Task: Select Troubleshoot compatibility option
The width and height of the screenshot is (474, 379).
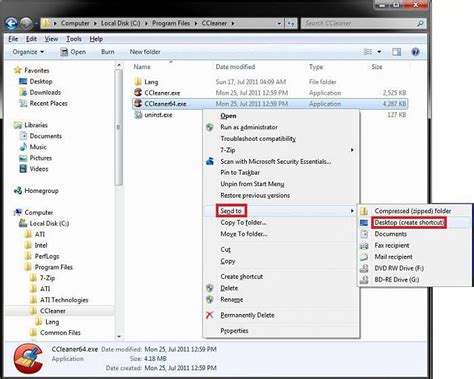Action: [x=258, y=139]
